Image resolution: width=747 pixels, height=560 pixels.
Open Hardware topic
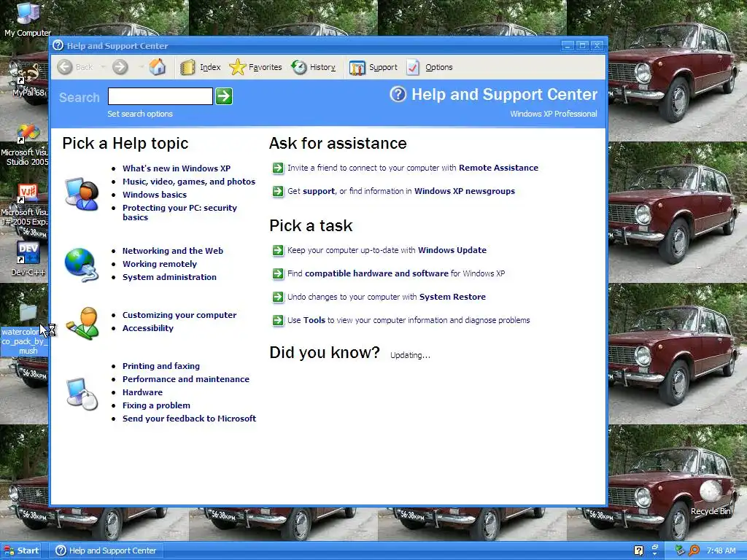[142, 392]
